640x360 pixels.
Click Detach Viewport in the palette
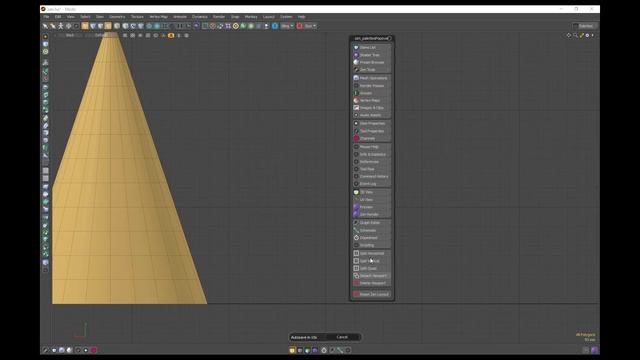point(371,276)
